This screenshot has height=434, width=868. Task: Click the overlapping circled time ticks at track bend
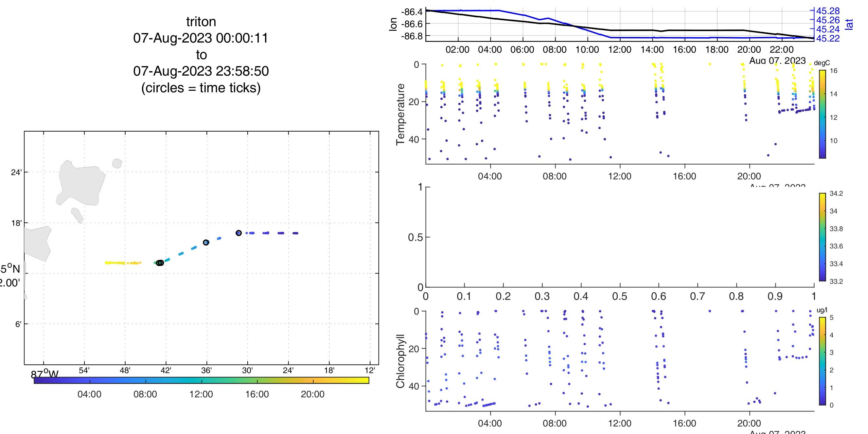tap(160, 262)
